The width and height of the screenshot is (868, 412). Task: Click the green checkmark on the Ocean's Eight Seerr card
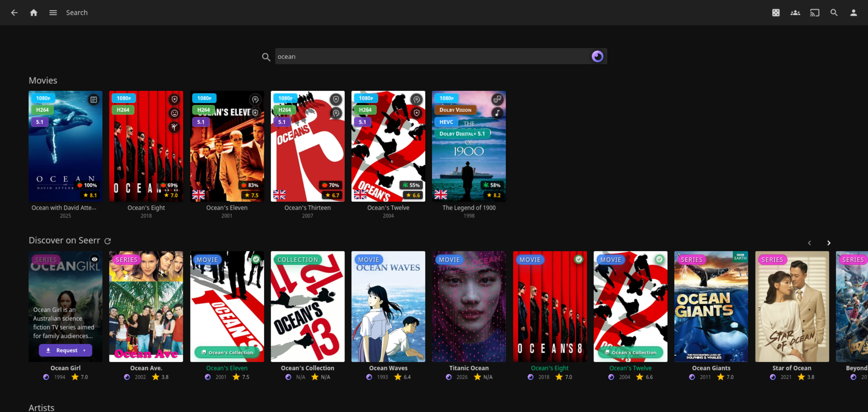point(579,259)
